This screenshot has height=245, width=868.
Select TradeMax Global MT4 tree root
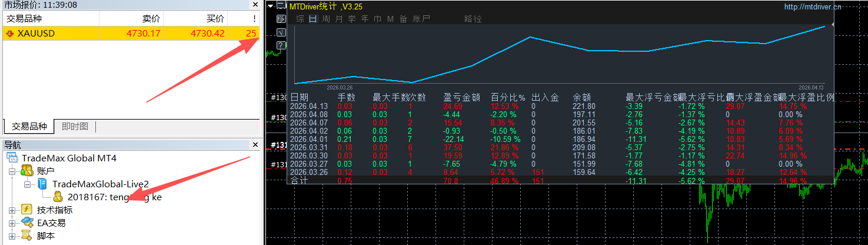click(69, 158)
